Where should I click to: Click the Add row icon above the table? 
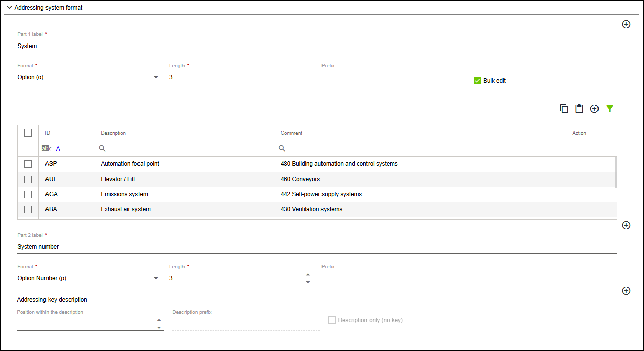(594, 108)
